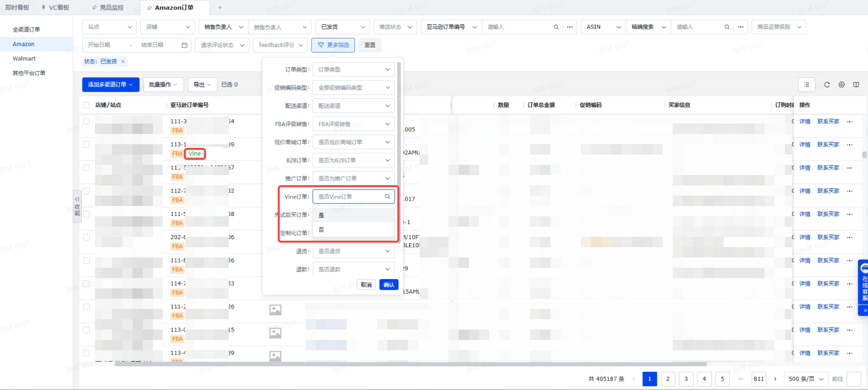Open the 商品运营级别 dropdown
Viewport: 868px width, 390px height.
coord(779,27)
